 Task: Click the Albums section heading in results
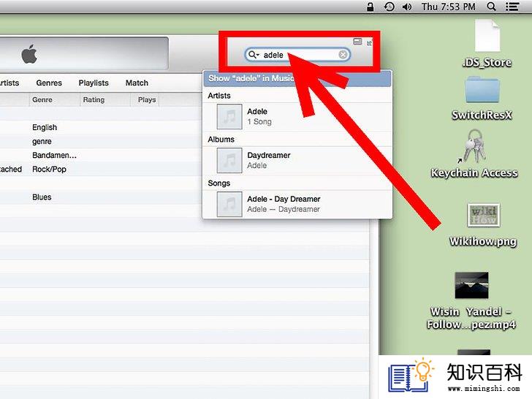click(x=221, y=140)
